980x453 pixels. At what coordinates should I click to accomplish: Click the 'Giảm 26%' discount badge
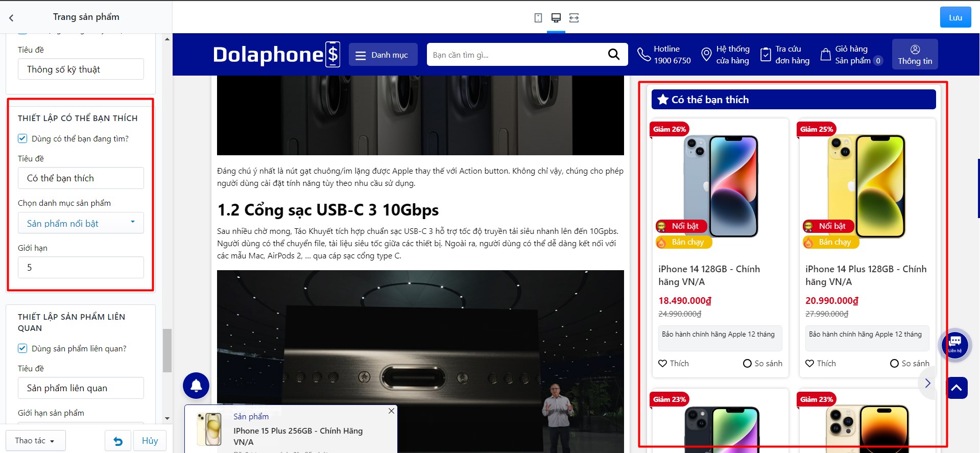coord(670,129)
